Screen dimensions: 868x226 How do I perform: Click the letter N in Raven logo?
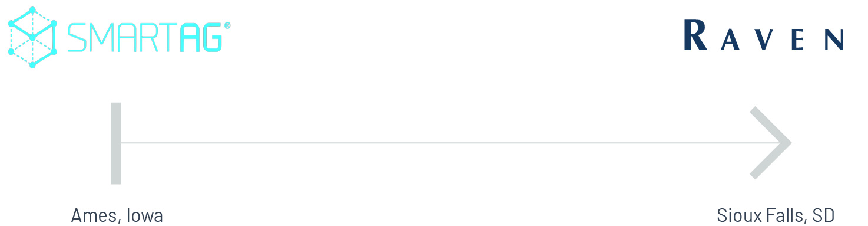tap(834, 40)
